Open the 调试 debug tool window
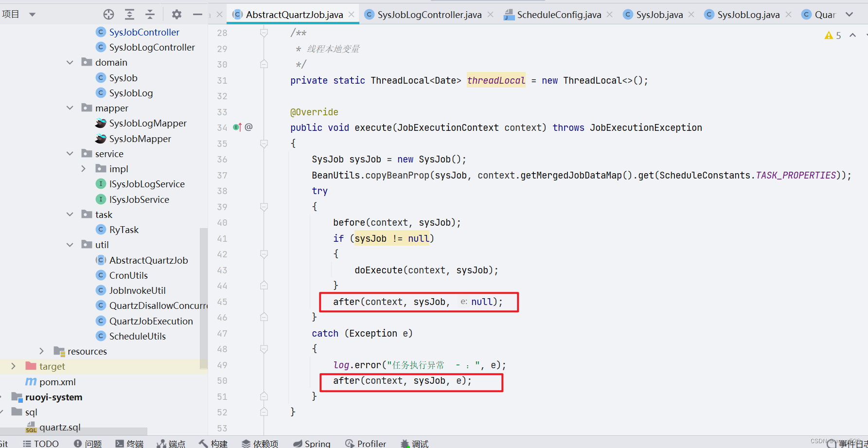Image resolution: width=868 pixels, height=448 pixels. [x=415, y=444]
